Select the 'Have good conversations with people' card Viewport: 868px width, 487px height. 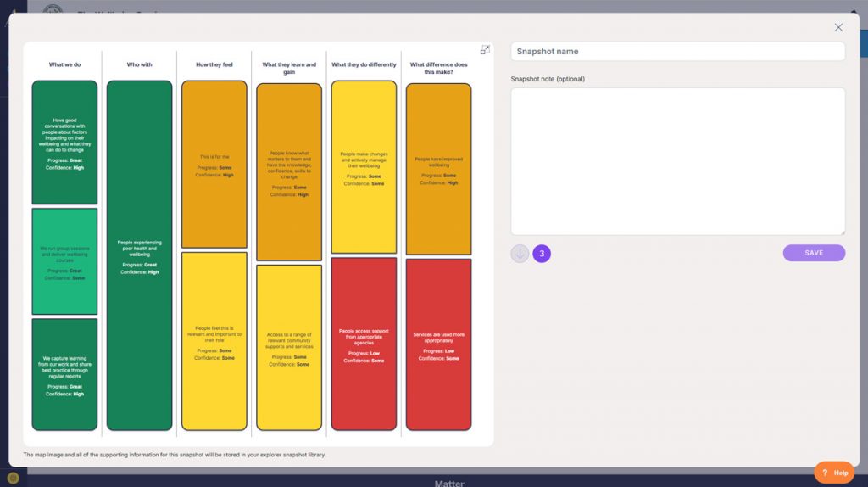(64, 143)
